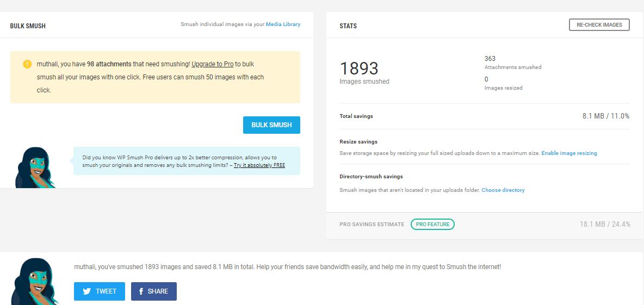Image resolution: width=644 pixels, height=305 pixels.
Task: Click the Stats panel heading
Action: point(348,26)
